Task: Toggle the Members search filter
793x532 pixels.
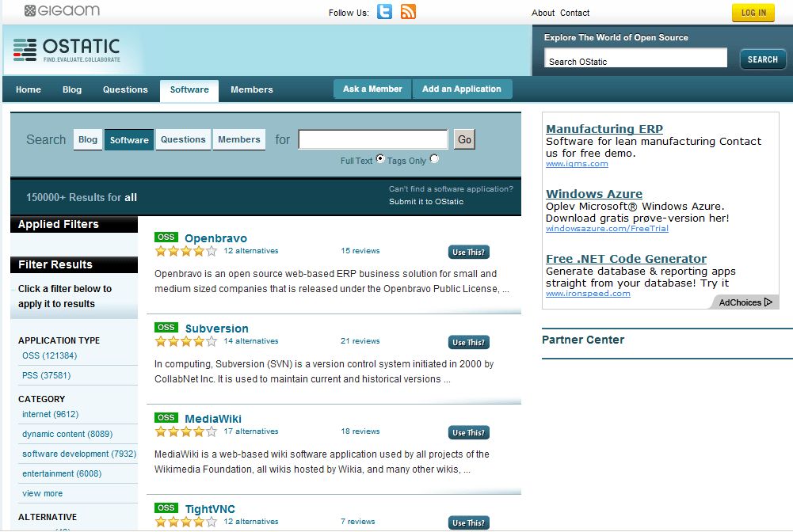Action: (x=238, y=139)
